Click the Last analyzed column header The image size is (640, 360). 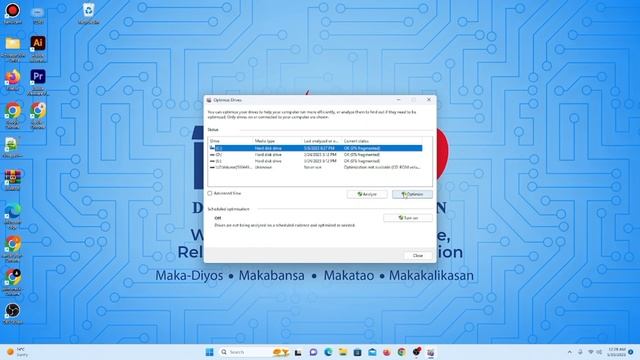point(322,141)
